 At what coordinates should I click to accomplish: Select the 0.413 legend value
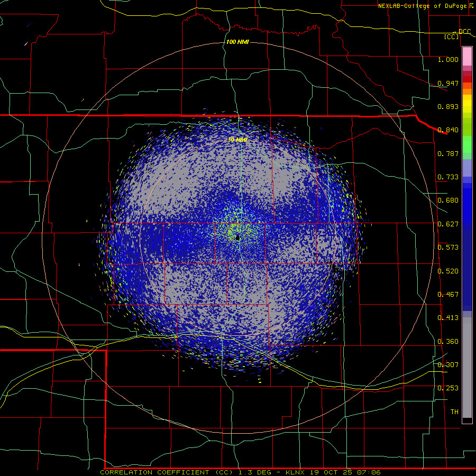point(448,318)
